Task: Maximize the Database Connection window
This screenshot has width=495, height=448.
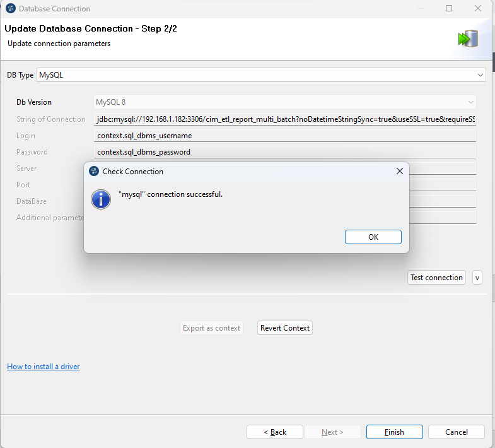Action: pyautogui.click(x=449, y=9)
